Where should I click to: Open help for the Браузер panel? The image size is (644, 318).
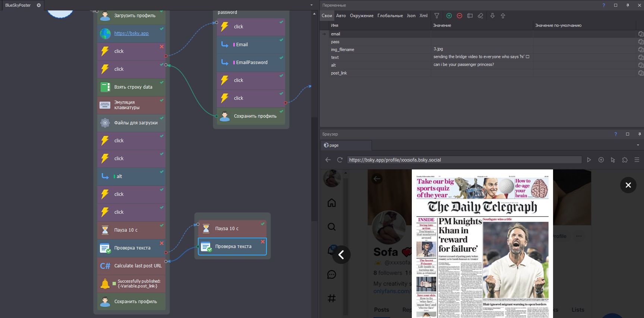pyautogui.click(x=616, y=134)
